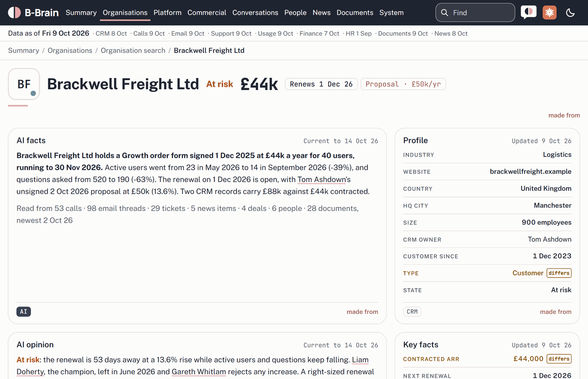Open the News nav item
Viewport: 588px width, 379px height.
322,12
